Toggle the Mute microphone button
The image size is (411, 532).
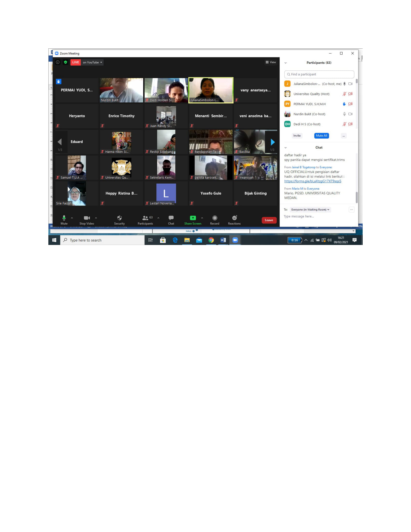click(64, 220)
